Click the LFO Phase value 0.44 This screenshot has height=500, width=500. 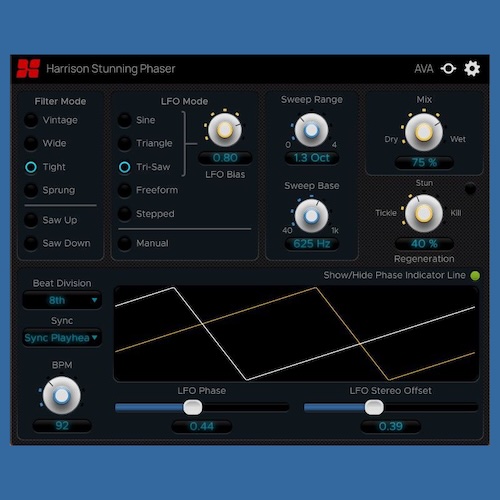(x=202, y=426)
